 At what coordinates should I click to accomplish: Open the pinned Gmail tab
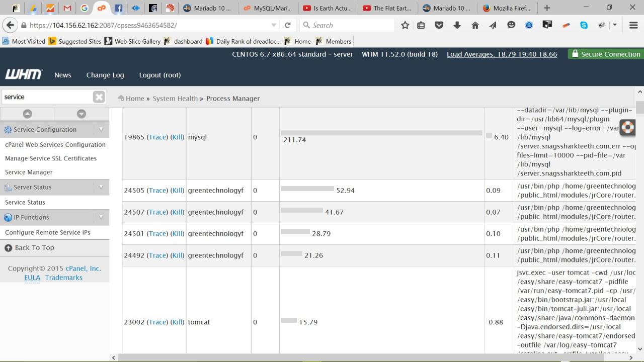pos(66,8)
